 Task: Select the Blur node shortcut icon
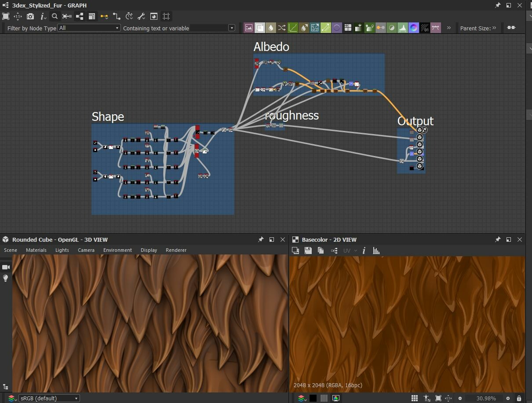pyautogui.click(x=271, y=28)
